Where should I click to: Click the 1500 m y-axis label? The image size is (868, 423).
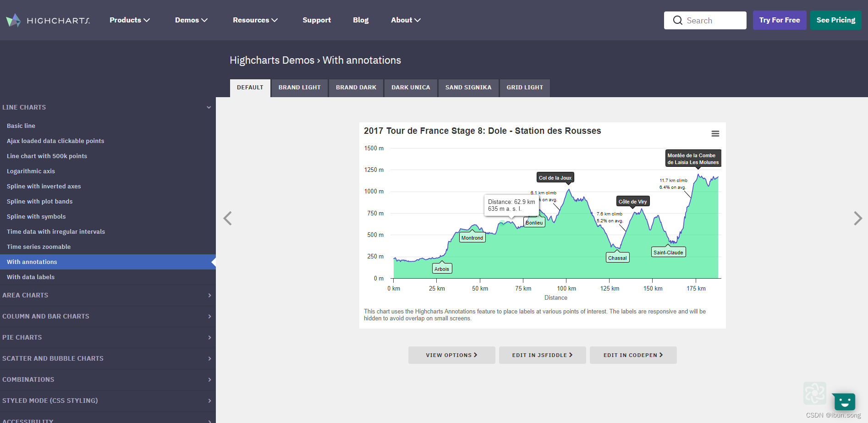(x=374, y=148)
